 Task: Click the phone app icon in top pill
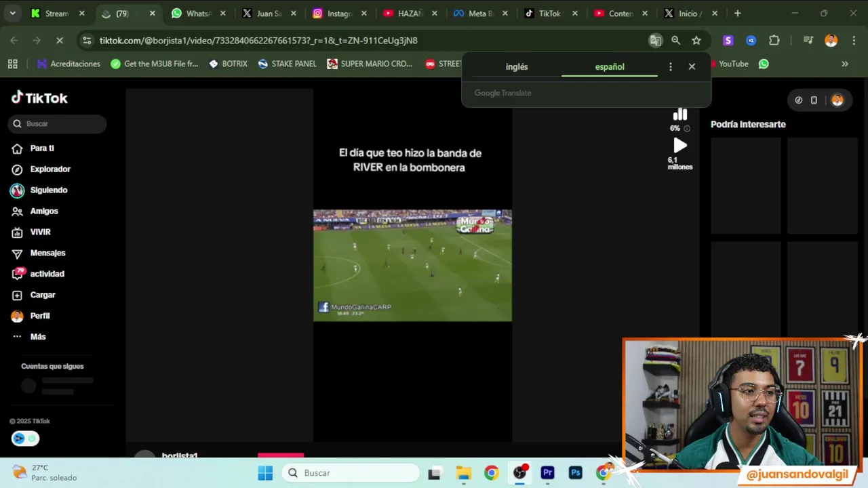click(x=814, y=100)
